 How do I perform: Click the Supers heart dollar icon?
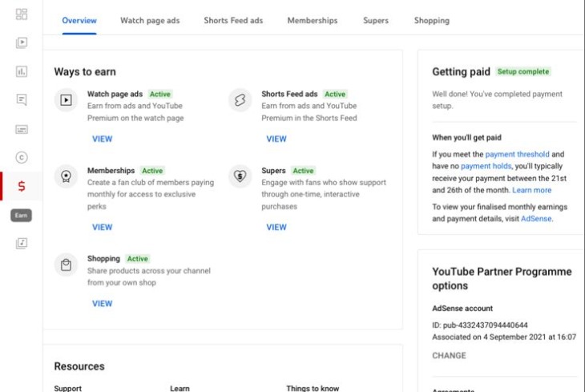[240, 176]
